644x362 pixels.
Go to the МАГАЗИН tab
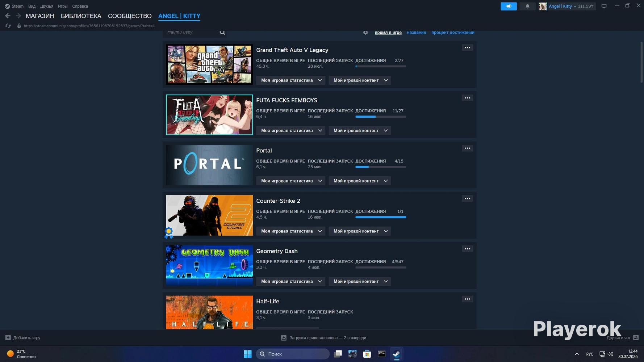(40, 16)
